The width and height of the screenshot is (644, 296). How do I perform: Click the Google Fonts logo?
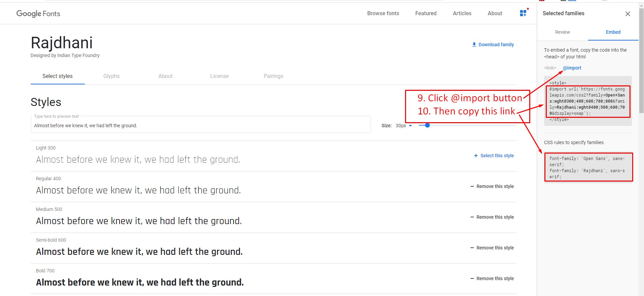click(x=38, y=14)
